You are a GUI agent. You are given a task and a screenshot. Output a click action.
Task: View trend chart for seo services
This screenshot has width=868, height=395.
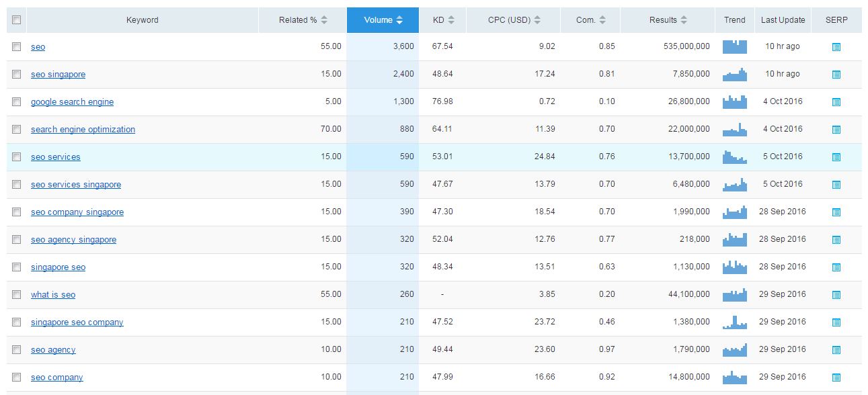735,157
